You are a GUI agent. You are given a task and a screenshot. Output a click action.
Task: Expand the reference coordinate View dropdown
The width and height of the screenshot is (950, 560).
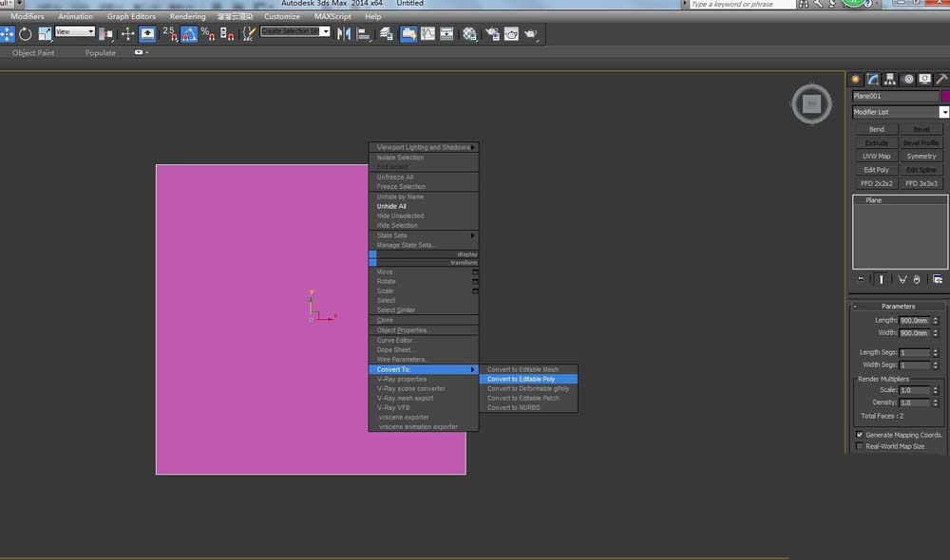pos(91,32)
